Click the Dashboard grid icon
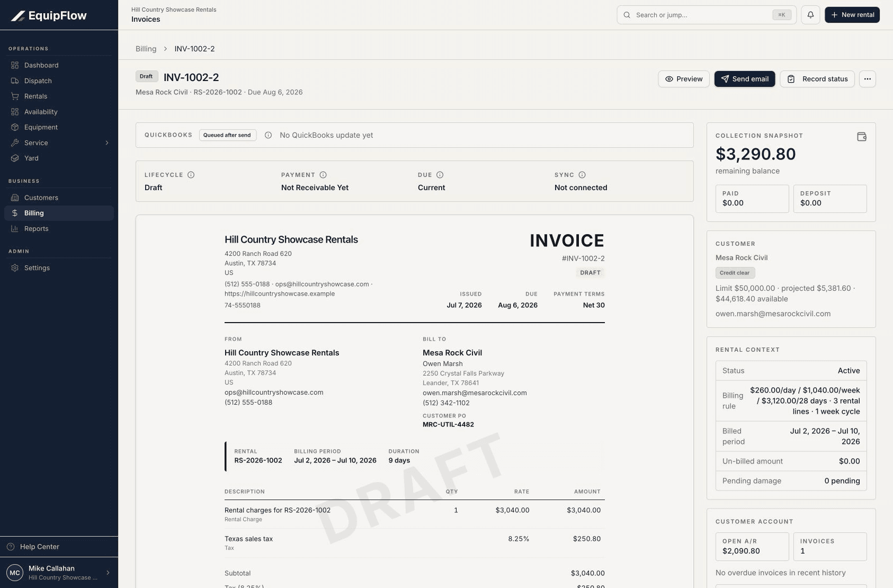893x588 pixels. (x=15, y=65)
